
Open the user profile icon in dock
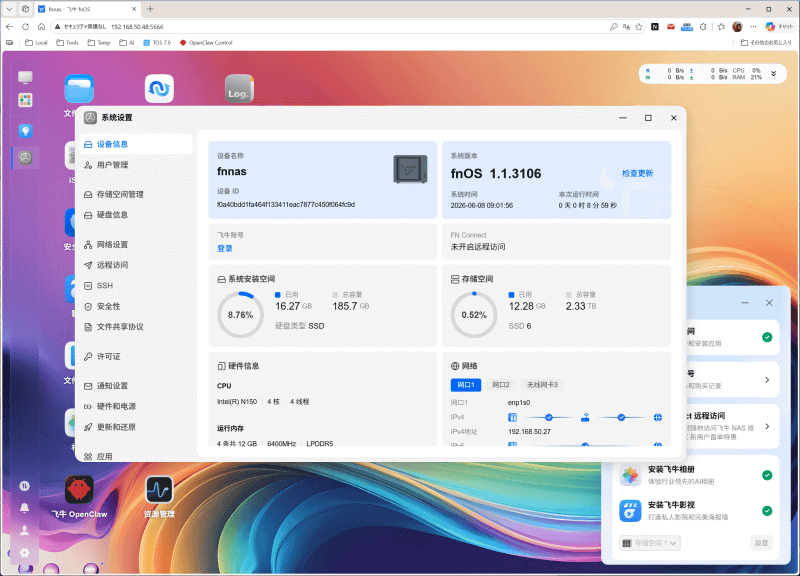click(x=24, y=531)
